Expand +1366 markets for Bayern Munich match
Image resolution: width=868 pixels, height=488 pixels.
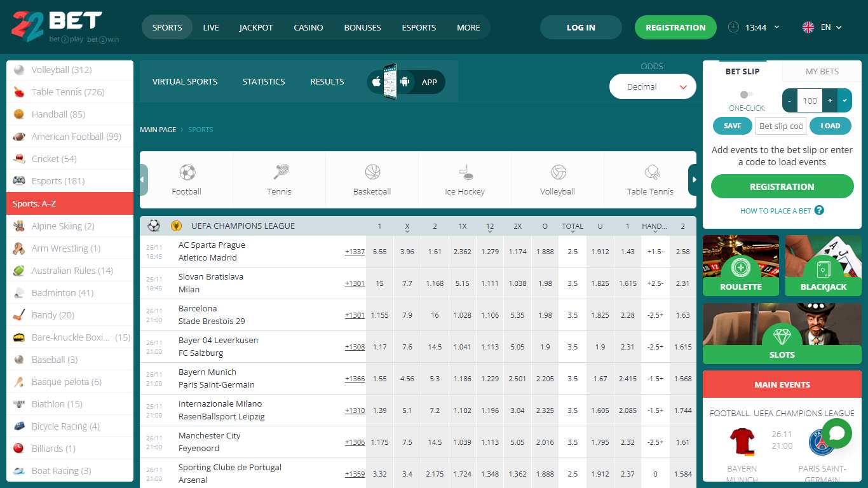pyautogui.click(x=355, y=379)
